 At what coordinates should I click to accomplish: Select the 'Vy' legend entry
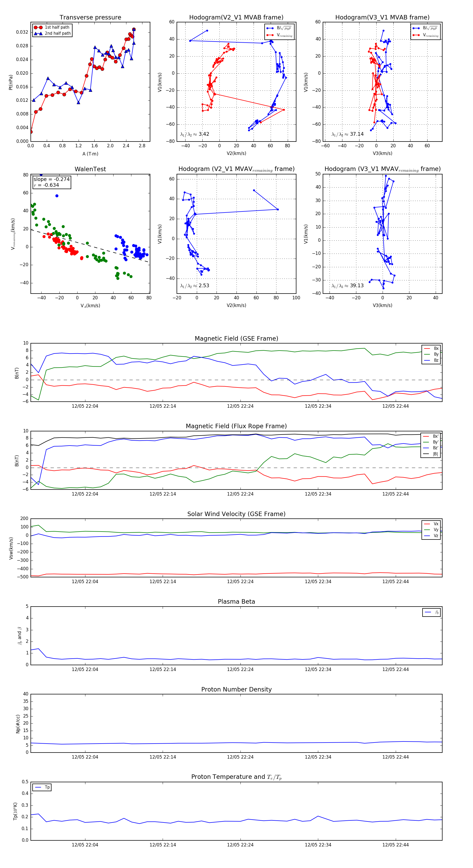(431, 530)
